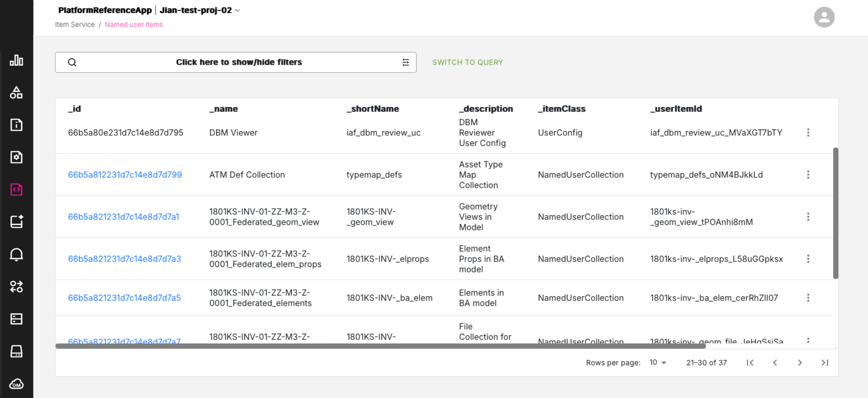Open the user account avatar
The height and width of the screenshot is (398, 868).
(824, 17)
